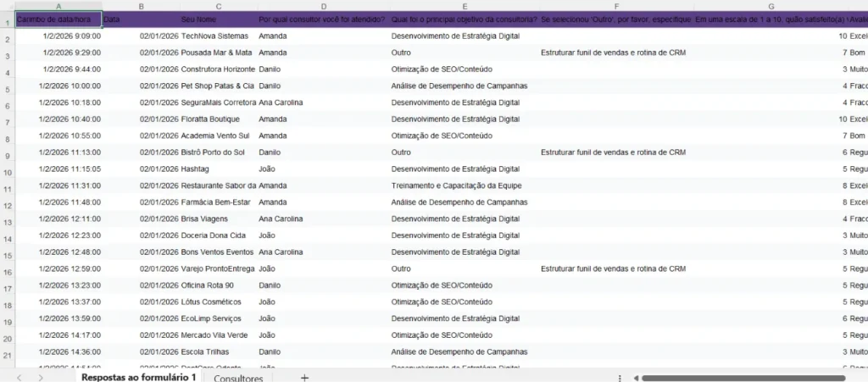Click the previous sheet navigation arrow
The height and width of the screenshot is (382, 868).
click(19, 378)
